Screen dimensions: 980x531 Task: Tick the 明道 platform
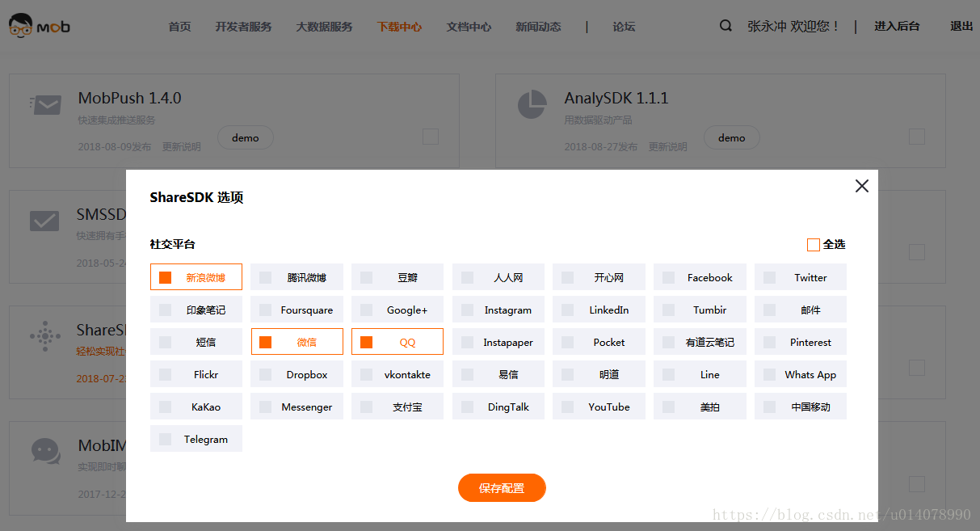599,374
